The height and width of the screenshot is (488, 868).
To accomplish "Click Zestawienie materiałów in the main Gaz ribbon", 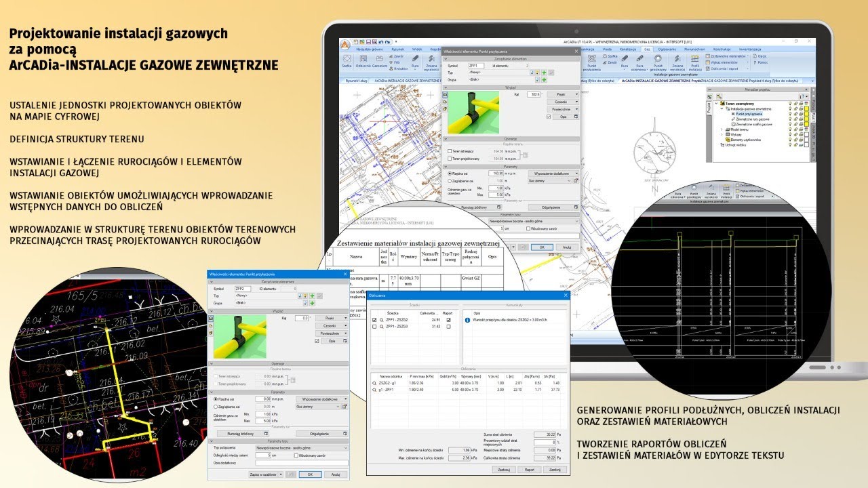I will [726, 56].
